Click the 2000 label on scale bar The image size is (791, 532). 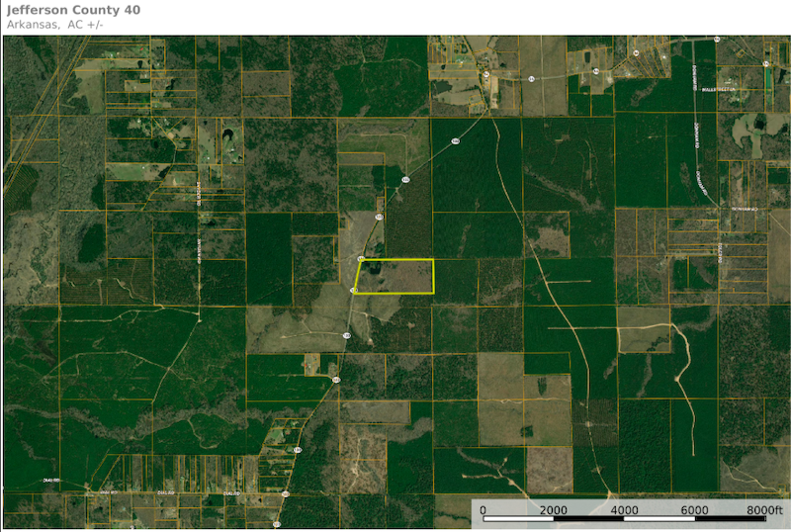tap(553, 510)
